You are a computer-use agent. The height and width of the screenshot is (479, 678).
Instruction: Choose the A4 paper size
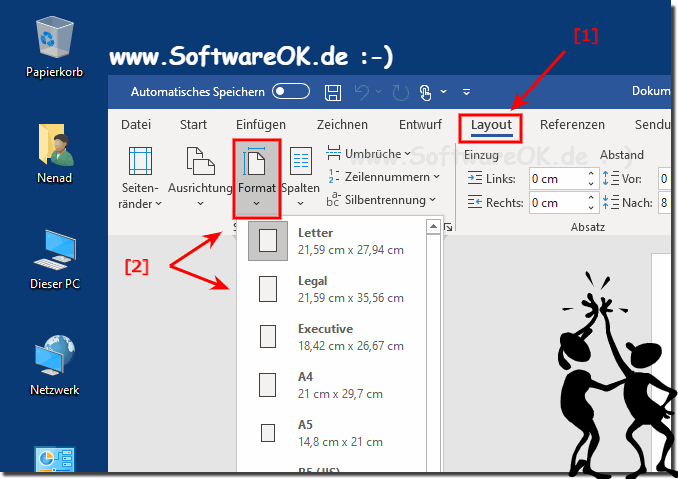click(x=332, y=385)
